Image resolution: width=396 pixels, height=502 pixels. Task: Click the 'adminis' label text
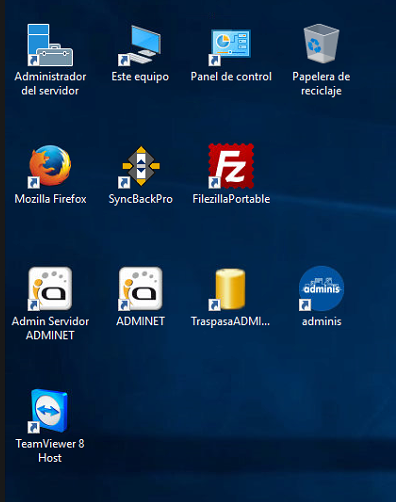coord(321,321)
